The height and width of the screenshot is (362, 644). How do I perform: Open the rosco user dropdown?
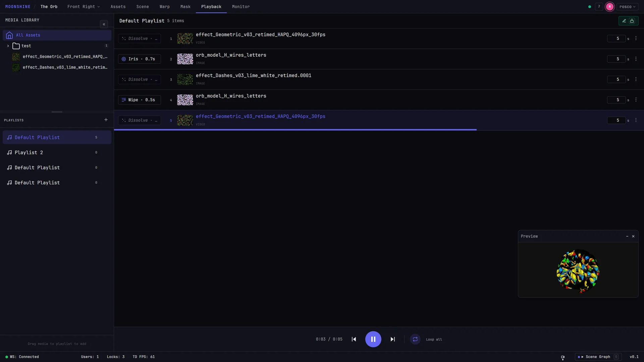click(x=627, y=7)
